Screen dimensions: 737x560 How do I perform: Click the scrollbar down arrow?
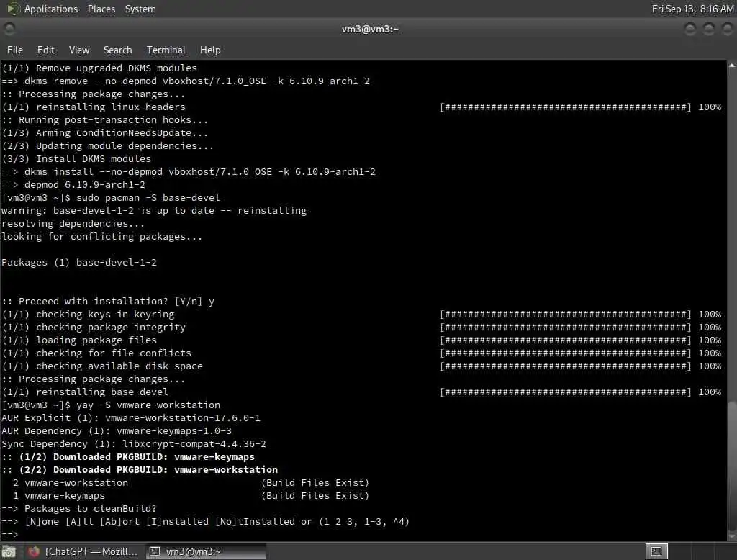click(732, 536)
